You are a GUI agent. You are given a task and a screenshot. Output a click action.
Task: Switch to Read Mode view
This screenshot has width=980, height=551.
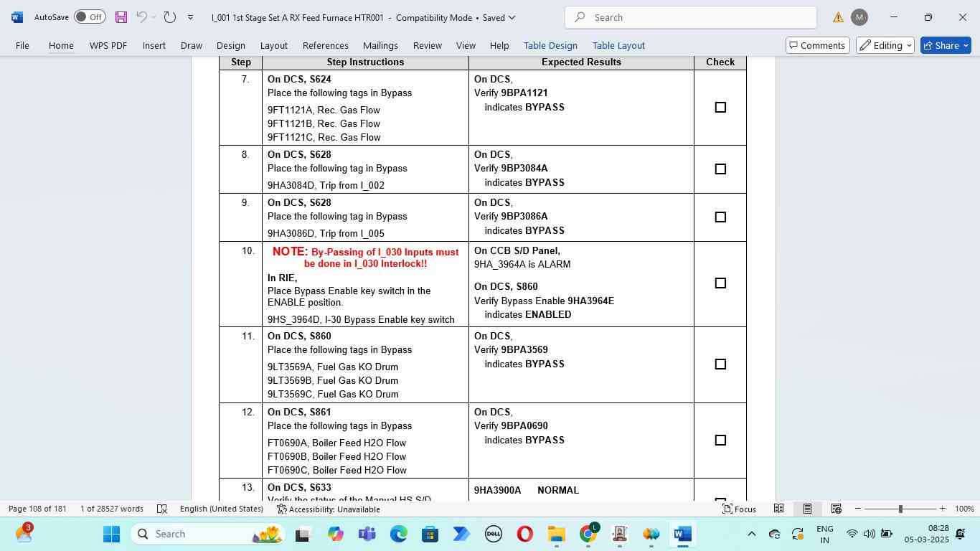tap(778, 509)
